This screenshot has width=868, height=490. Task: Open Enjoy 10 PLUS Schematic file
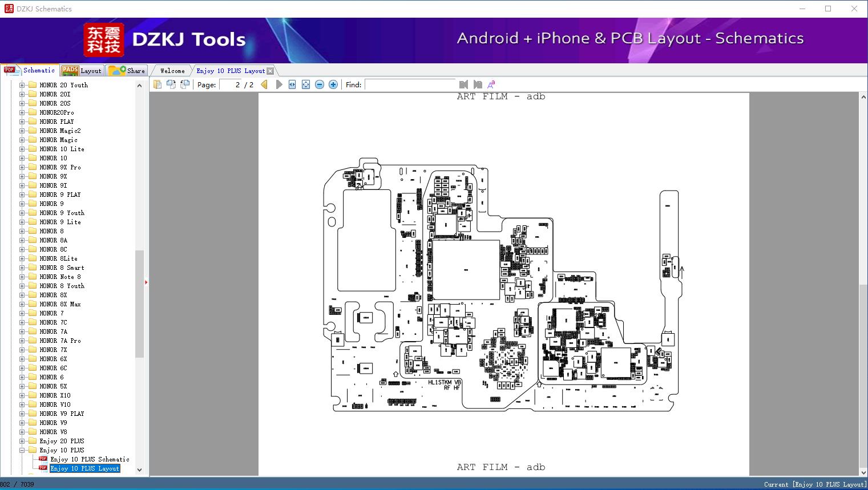click(x=90, y=459)
